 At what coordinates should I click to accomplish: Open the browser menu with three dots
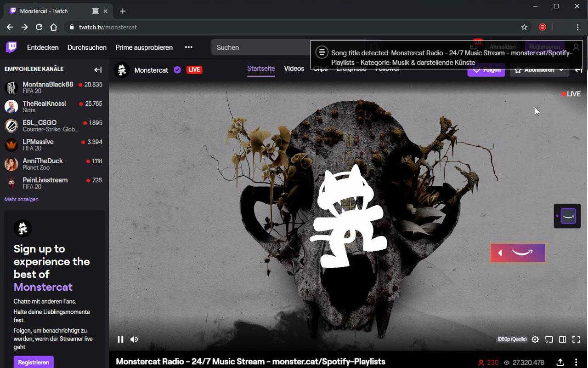click(577, 27)
